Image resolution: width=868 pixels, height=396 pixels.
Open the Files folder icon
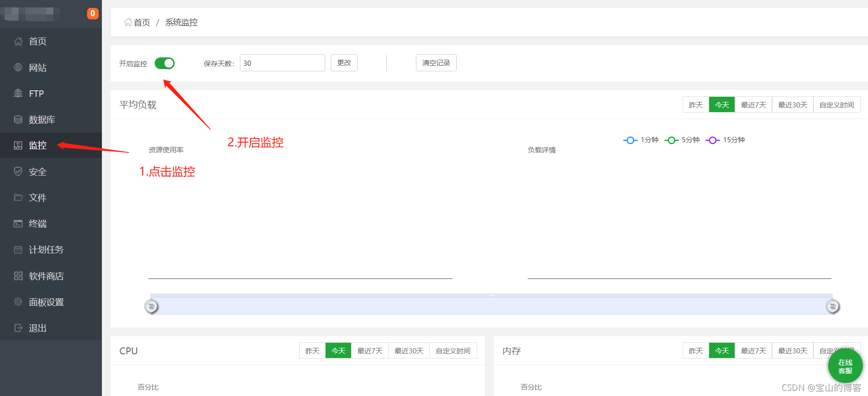point(18,198)
